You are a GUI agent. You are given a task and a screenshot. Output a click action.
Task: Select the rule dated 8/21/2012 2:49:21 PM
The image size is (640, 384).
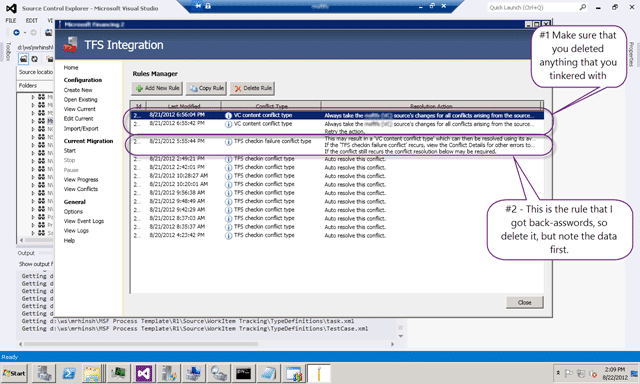(x=337, y=159)
